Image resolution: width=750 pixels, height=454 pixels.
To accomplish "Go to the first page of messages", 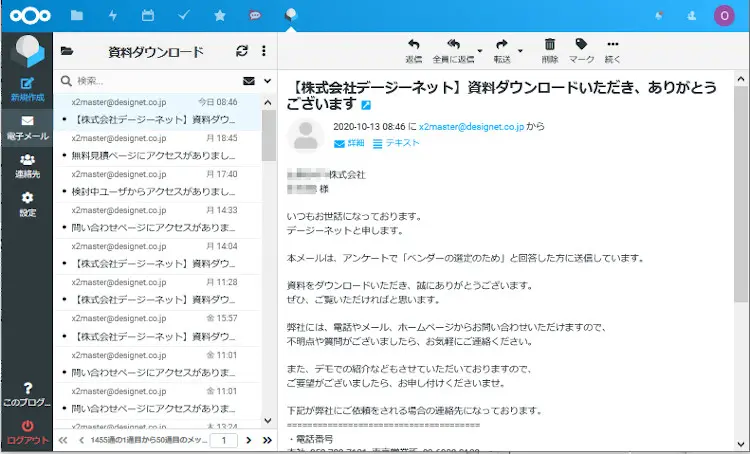I will click(63, 440).
